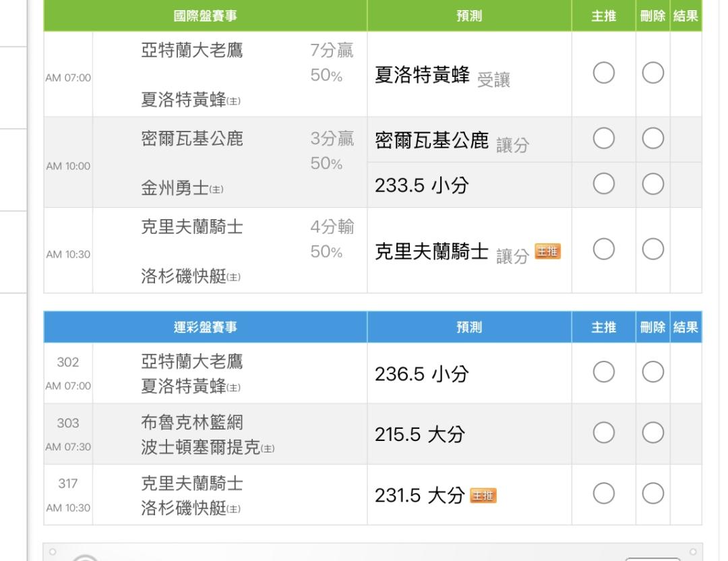This screenshot has height=561, width=728.
Task: Click orange 主推 badge beside 克里夫蘭騎士 讓分
Action: pyautogui.click(x=547, y=252)
